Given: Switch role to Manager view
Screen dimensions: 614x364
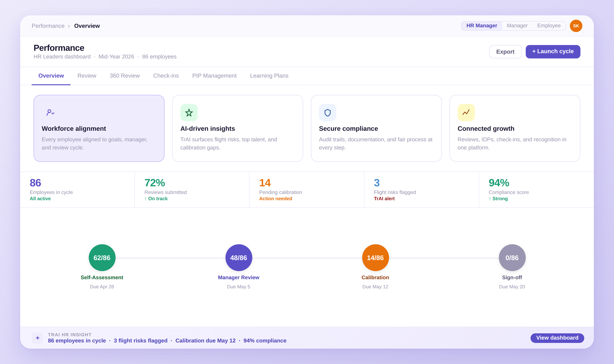Looking at the screenshot, I should pyautogui.click(x=517, y=26).
